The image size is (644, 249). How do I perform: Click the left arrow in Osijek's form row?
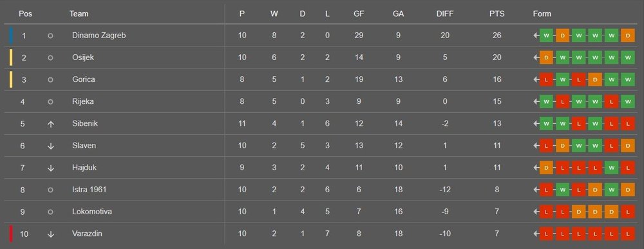pyautogui.click(x=536, y=57)
